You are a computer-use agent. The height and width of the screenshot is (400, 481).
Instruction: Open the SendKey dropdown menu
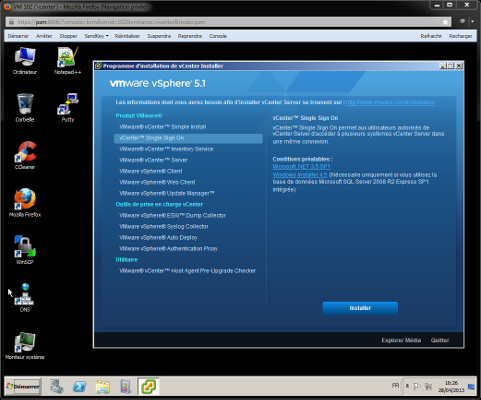coord(96,36)
